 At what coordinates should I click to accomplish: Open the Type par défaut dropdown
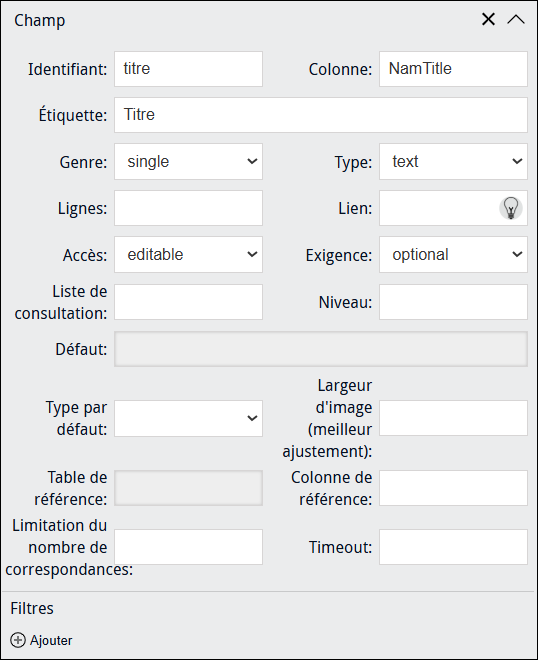188,418
